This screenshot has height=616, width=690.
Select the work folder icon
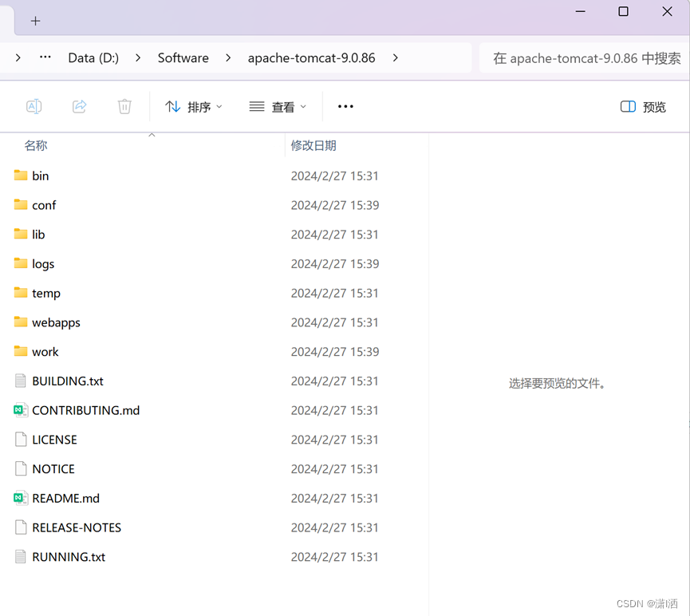20,351
